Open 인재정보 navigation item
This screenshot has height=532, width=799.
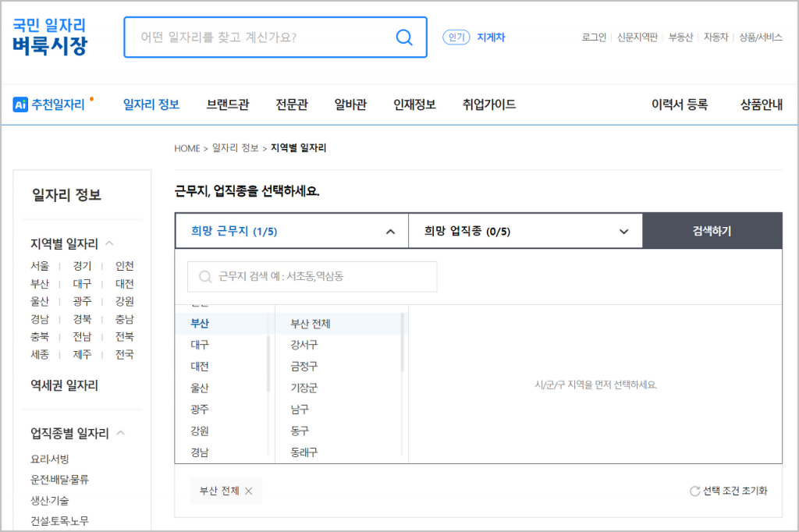coord(415,105)
